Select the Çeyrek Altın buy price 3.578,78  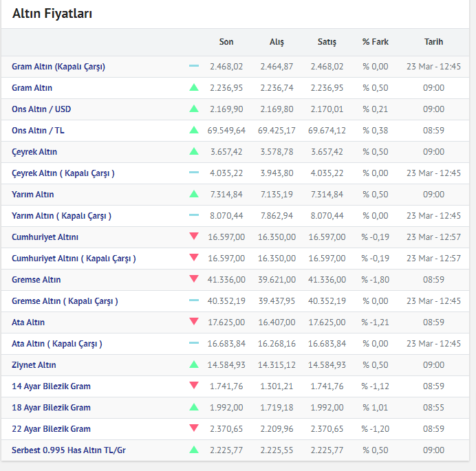(277, 152)
